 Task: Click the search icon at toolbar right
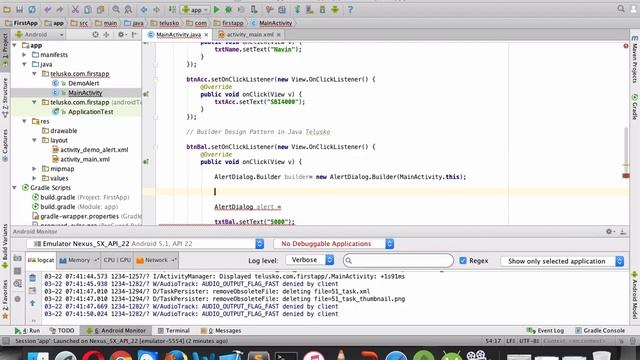pos(621,9)
